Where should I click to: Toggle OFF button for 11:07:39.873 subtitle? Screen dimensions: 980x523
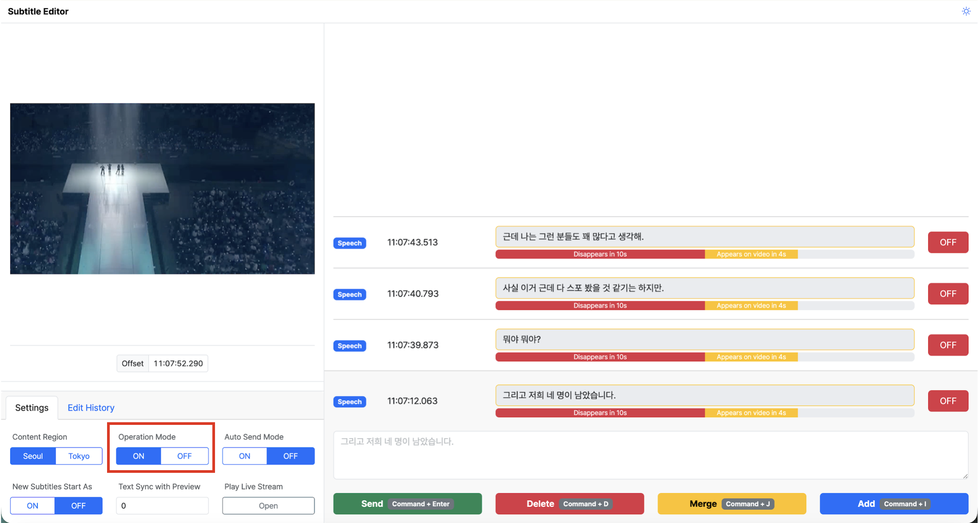point(948,345)
